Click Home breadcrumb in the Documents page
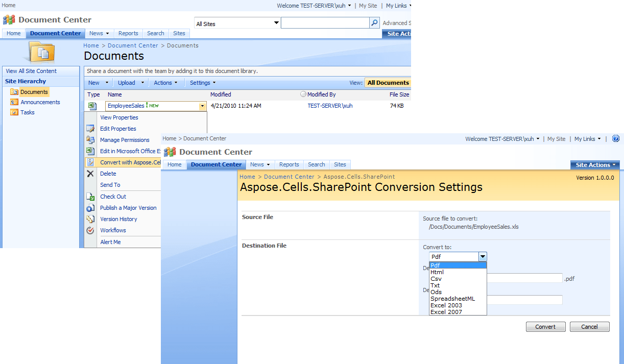Screen dimensions: 624x364 (x=91, y=45)
